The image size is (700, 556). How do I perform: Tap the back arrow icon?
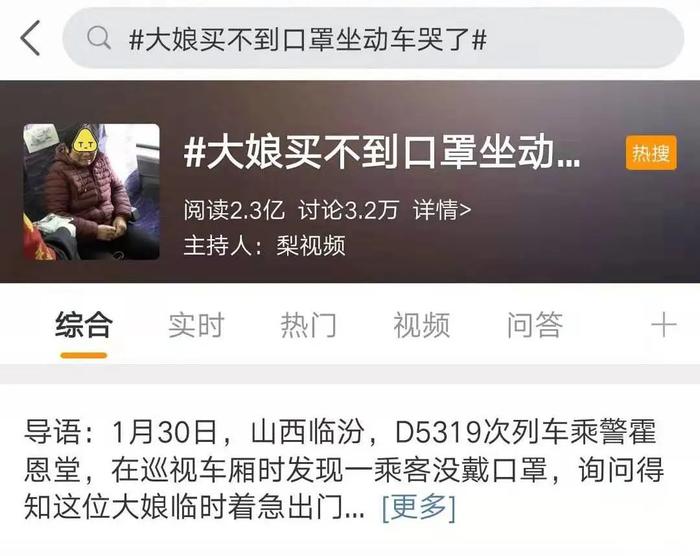pyautogui.click(x=30, y=38)
